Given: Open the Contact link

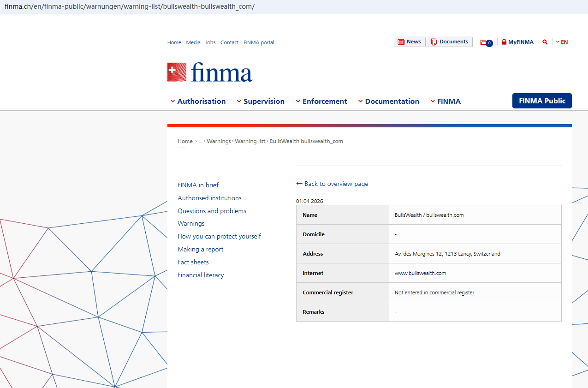Looking at the screenshot, I should (x=230, y=42).
